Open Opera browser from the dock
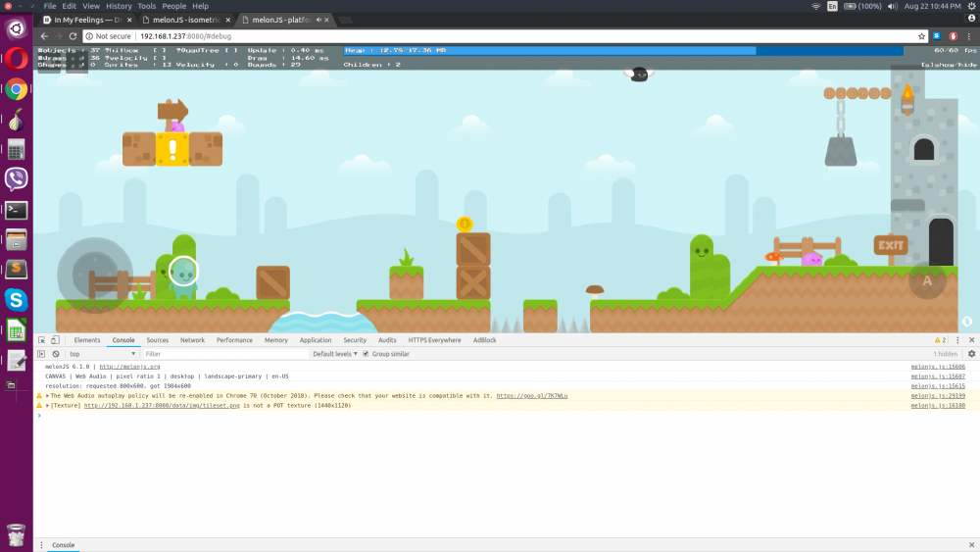Image resolution: width=980 pixels, height=552 pixels. click(17, 59)
